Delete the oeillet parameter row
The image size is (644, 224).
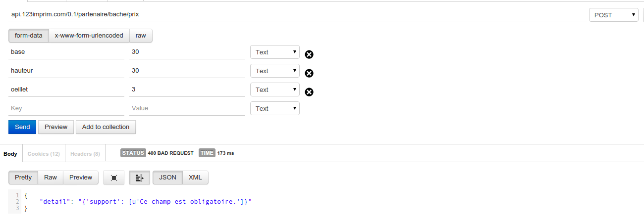[x=309, y=92]
